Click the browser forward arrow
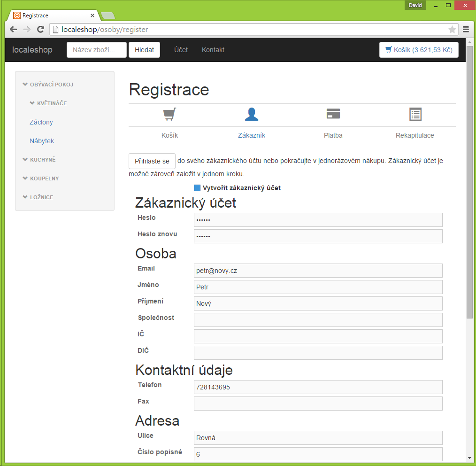Image resolution: width=476 pixels, height=466 pixels. pos(27,30)
